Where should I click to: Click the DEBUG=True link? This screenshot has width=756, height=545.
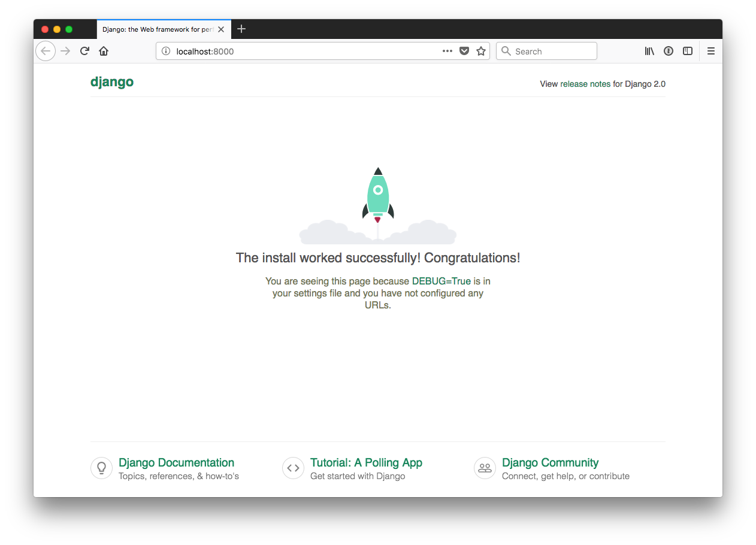[x=441, y=281]
